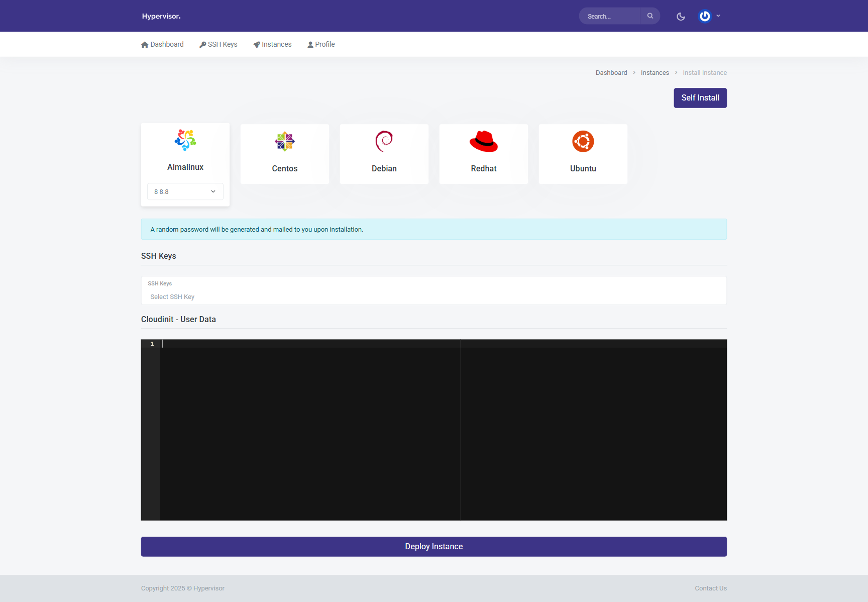Viewport: 868px width, 602px height.
Task: Open the Instances nav item
Action: (x=272, y=44)
